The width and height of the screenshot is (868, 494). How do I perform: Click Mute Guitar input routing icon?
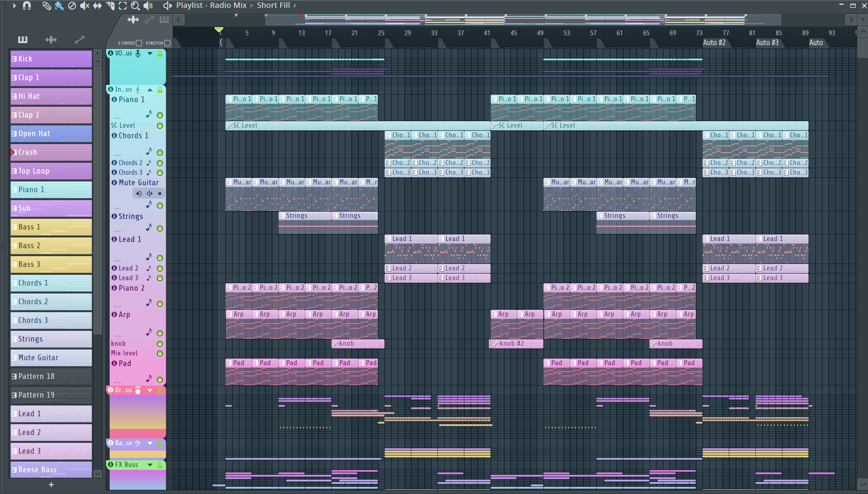click(x=139, y=194)
